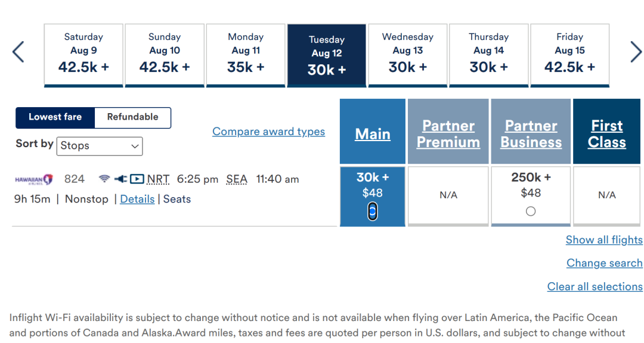Click the Wi-Fi amenity icon on flight 824

(104, 179)
